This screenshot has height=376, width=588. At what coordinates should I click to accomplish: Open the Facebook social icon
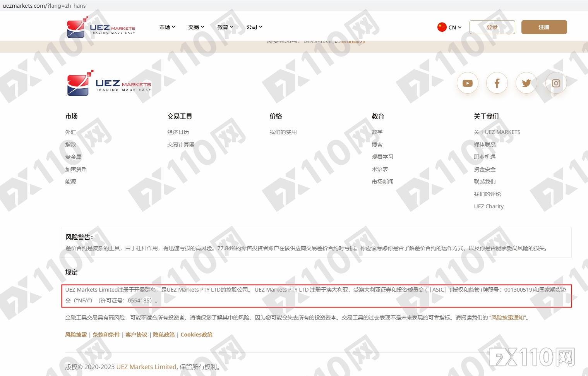point(497,83)
